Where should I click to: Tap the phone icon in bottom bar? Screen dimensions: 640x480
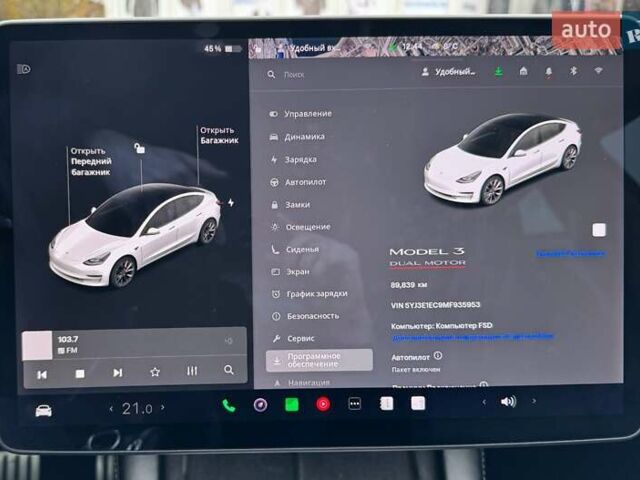point(229,404)
